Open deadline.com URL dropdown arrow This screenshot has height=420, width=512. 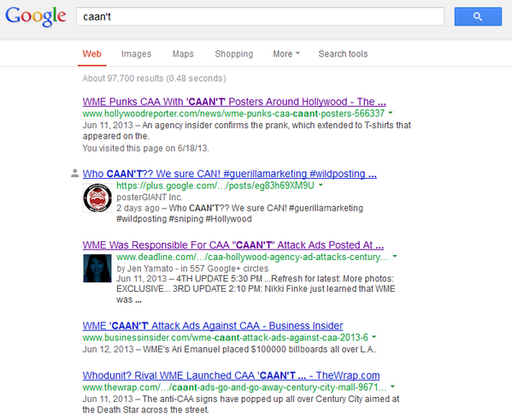pos(395,257)
